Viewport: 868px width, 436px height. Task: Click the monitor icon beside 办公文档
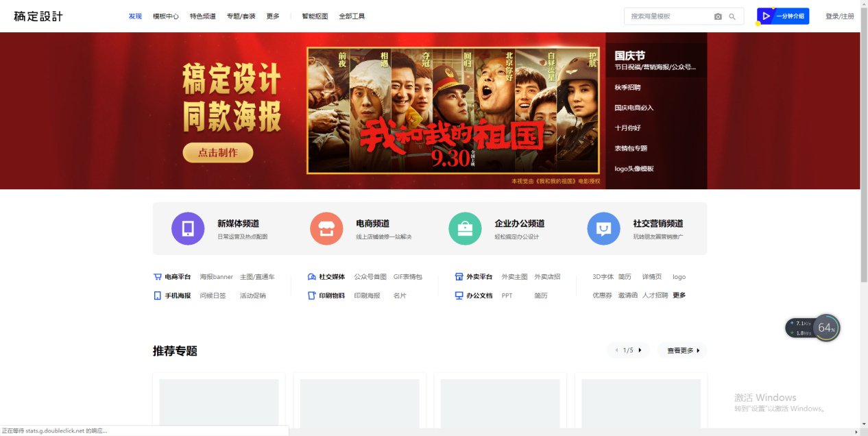tap(459, 295)
